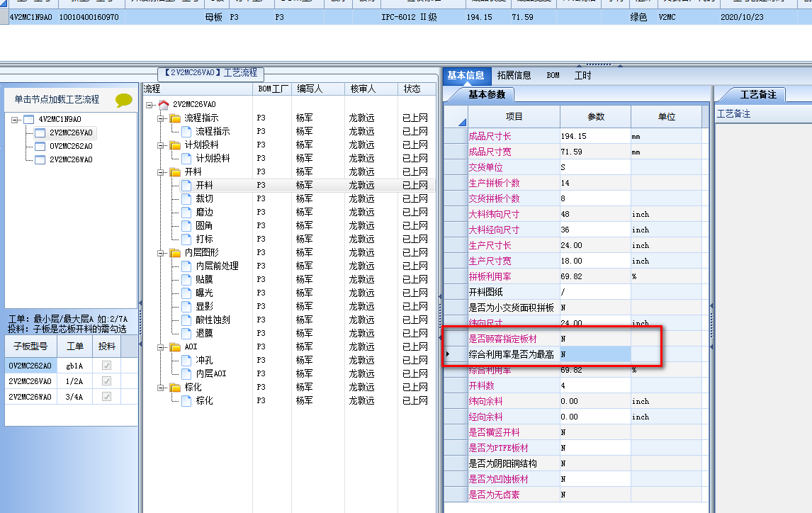The image size is (812, 513).
Task: Click the 内层图形 folder icon
Action: coord(176,253)
